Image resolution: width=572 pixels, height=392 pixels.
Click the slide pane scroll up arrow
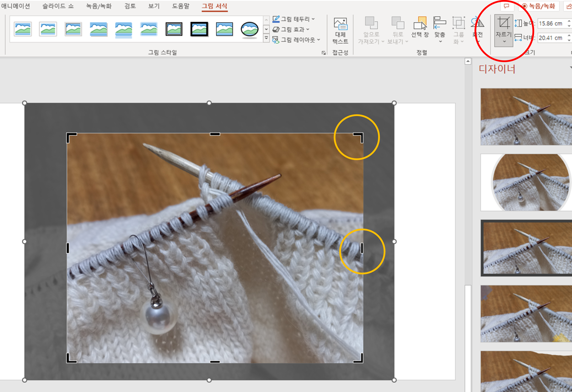pyautogui.click(x=468, y=61)
